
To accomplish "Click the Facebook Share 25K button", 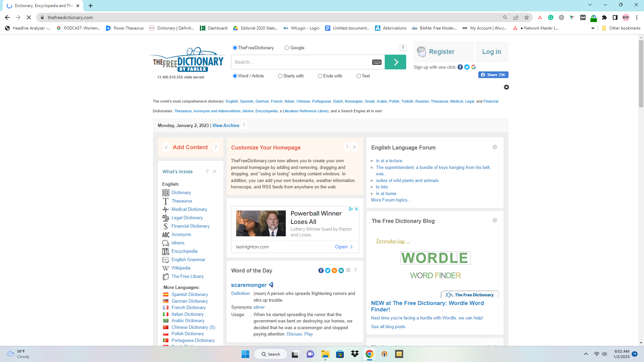I will [493, 75].
